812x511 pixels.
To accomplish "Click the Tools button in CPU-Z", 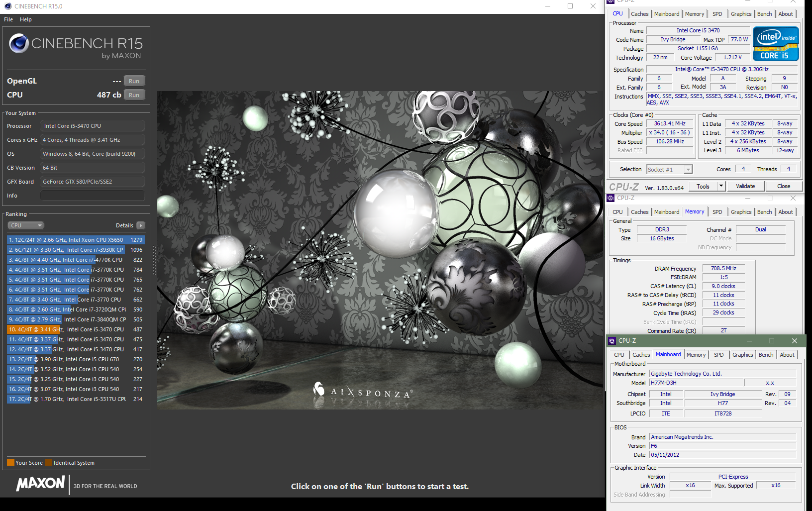I will [703, 186].
